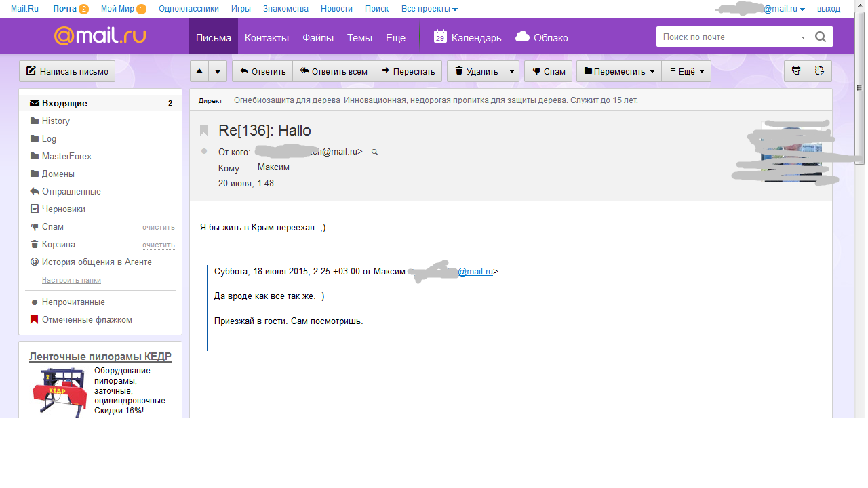
Task: Open the Переместить dropdown
Action: (x=619, y=71)
